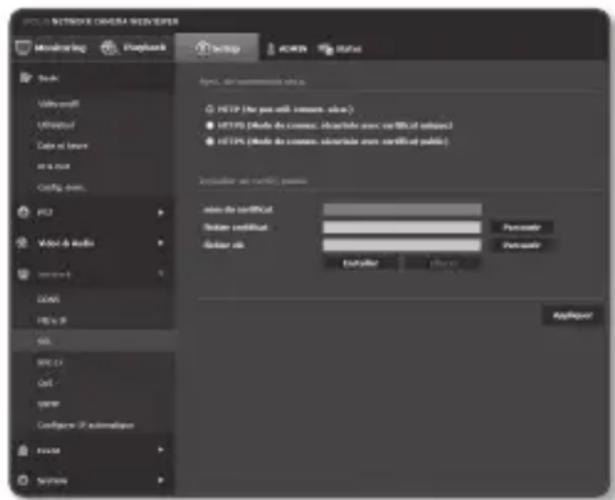Click Parcourir next to certificate file field
615x500 pixels.
(522, 227)
